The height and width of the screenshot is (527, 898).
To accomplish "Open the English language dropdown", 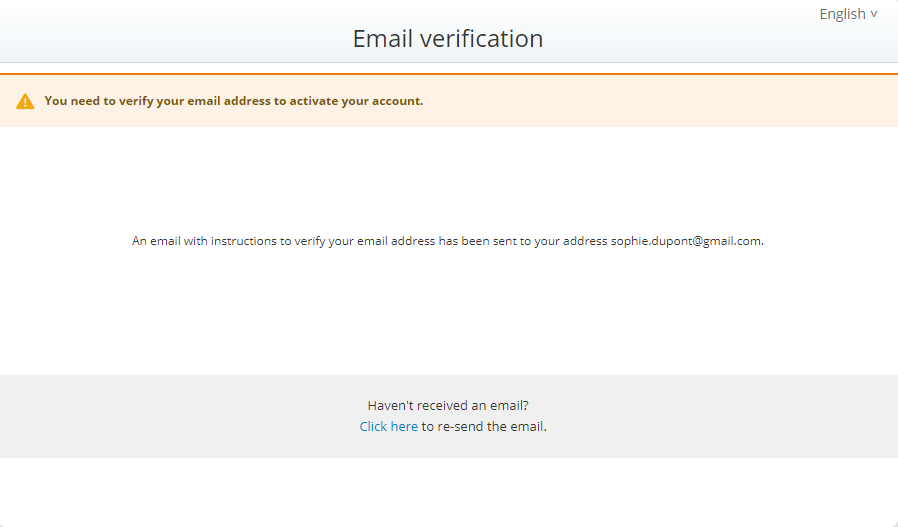I will (x=848, y=14).
